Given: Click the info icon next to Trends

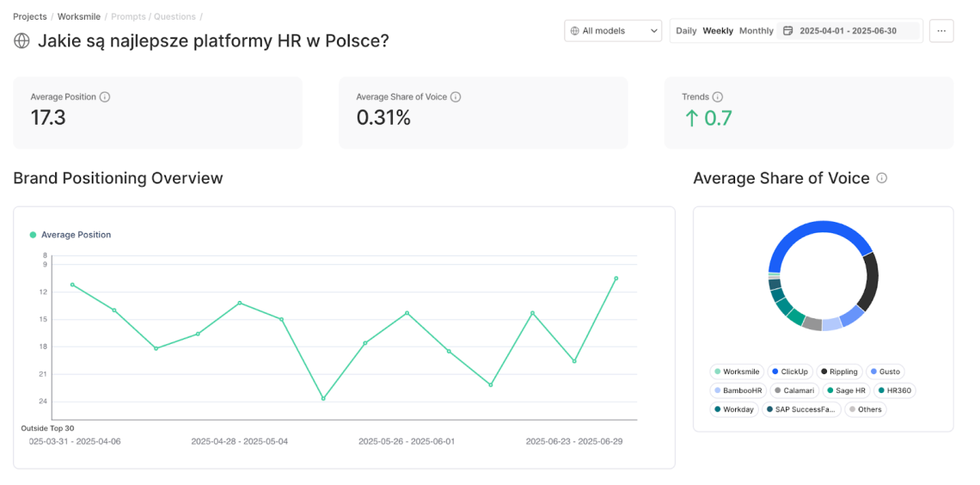Looking at the screenshot, I should click(718, 97).
